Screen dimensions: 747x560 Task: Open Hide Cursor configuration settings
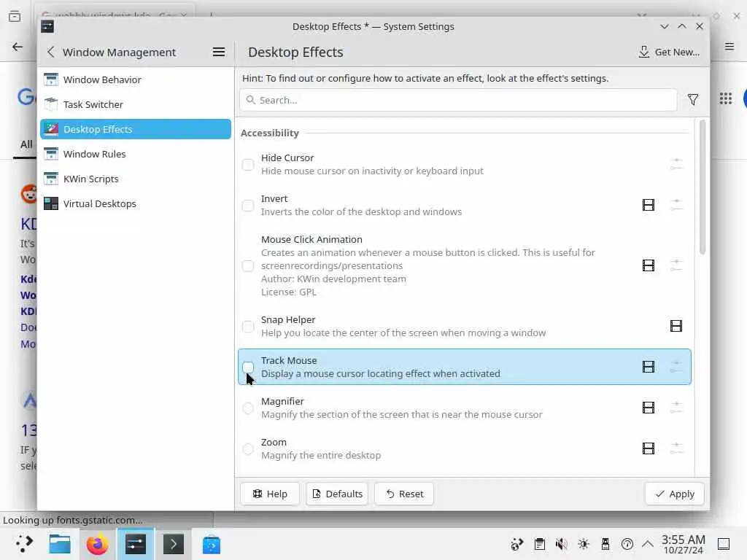pos(676,164)
